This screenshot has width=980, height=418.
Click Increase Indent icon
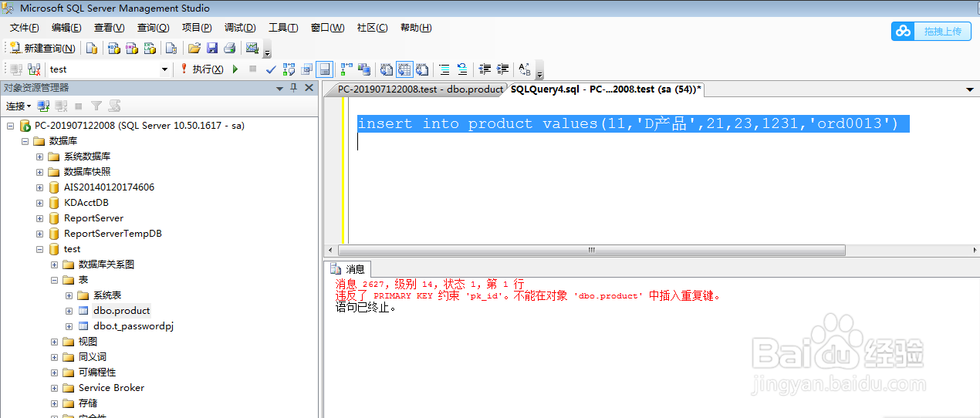pos(503,69)
